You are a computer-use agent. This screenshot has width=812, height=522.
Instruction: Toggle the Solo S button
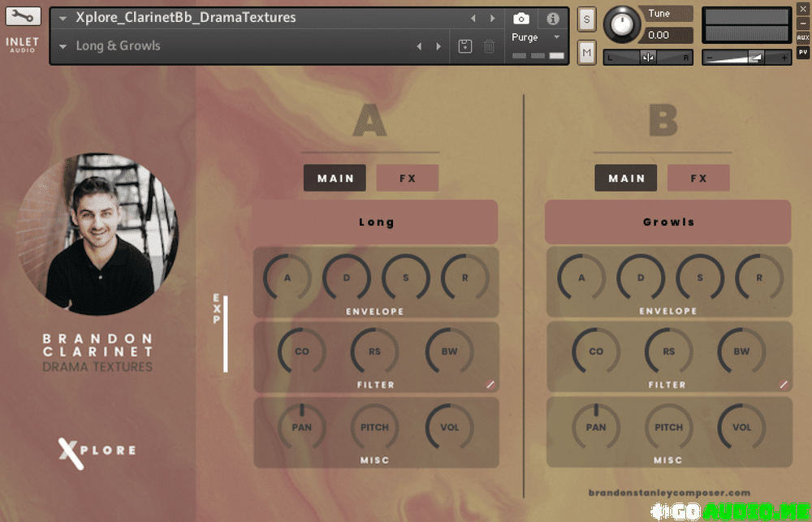(587, 19)
